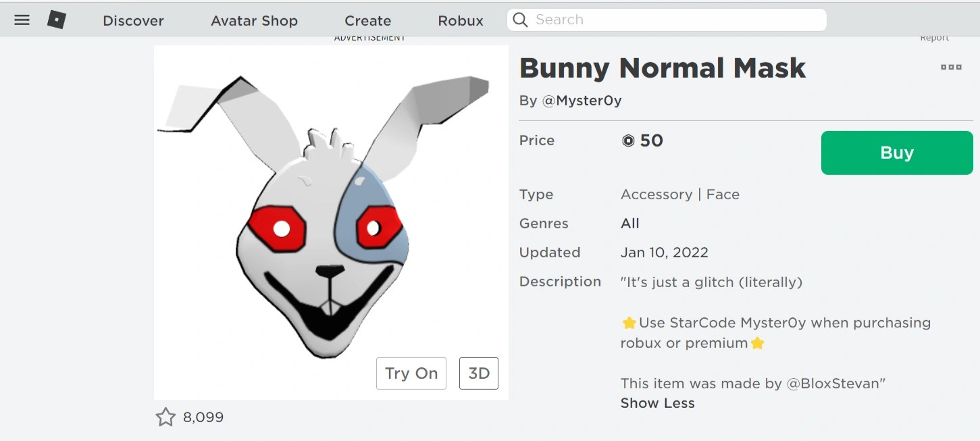Try On the Bunny Normal Mask
The width and height of the screenshot is (980, 441).
(x=411, y=373)
